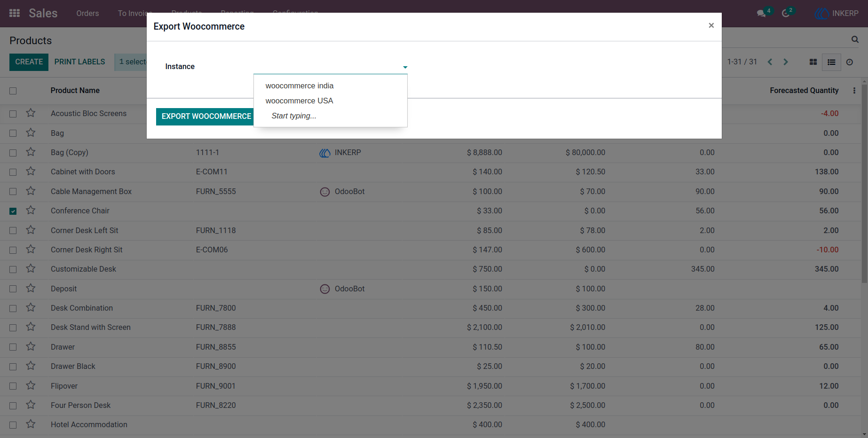This screenshot has width=868, height=438.
Task: Go to previous page arrow
Action: (770, 62)
